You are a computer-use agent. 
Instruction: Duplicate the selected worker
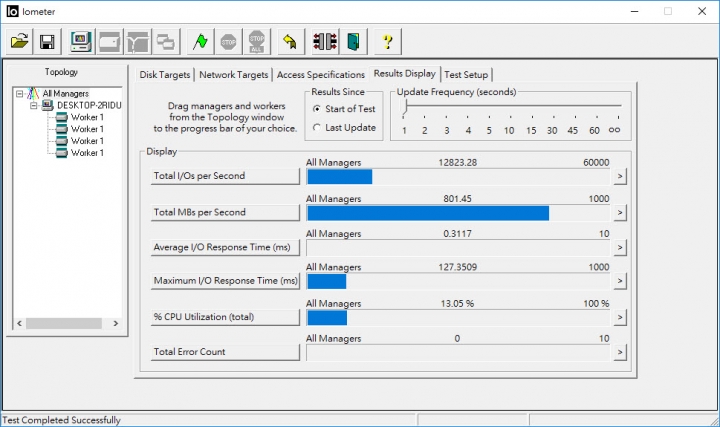click(x=165, y=42)
